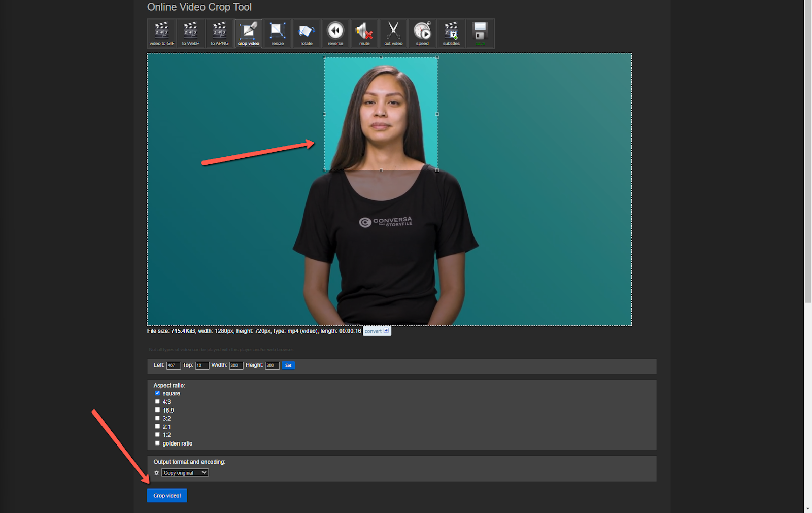Image resolution: width=812 pixels, height=513 pixels.
Task: Focus the Top position input field
Action: (202, 366)
